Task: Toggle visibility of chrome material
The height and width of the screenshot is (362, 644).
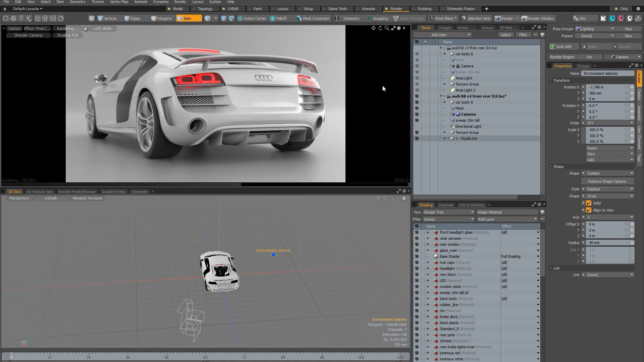Action: pyautogui.click(x=417, y=341)
